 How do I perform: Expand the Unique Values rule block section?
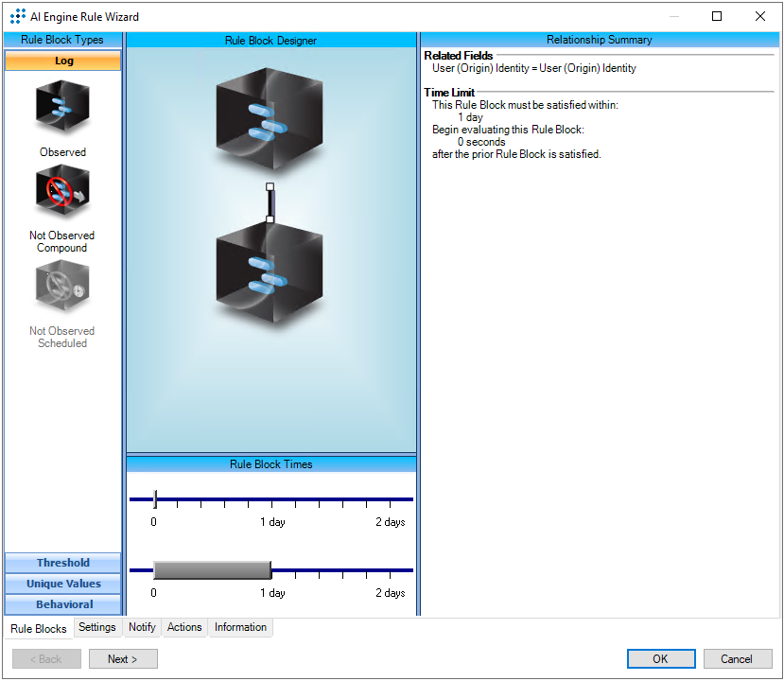pos(63,584)
